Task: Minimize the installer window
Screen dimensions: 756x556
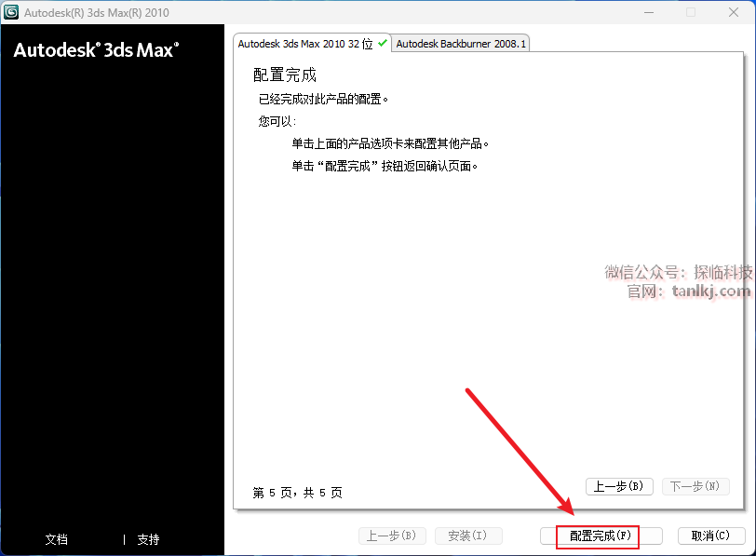Action: (x=649, y=12)
